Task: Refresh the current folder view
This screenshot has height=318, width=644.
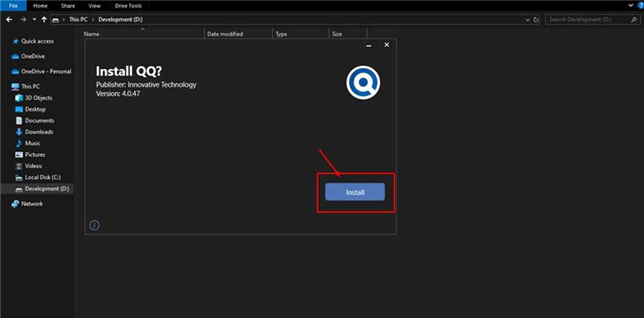Action: point(535,20)
